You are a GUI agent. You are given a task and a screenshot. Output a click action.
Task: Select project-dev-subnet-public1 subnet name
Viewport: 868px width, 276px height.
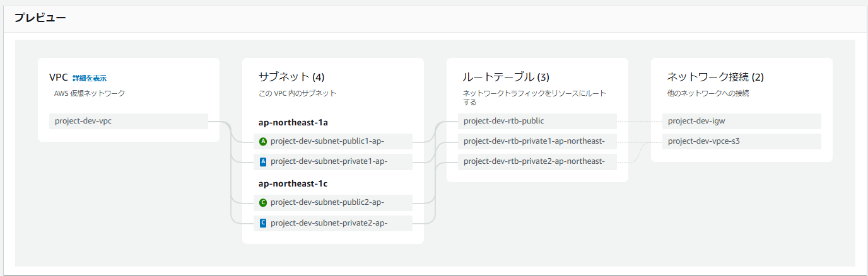[x=328, y=142]
